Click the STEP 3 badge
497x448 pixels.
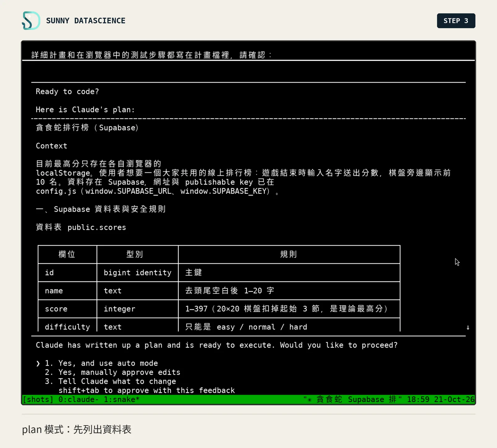click(x=456, y=21)
